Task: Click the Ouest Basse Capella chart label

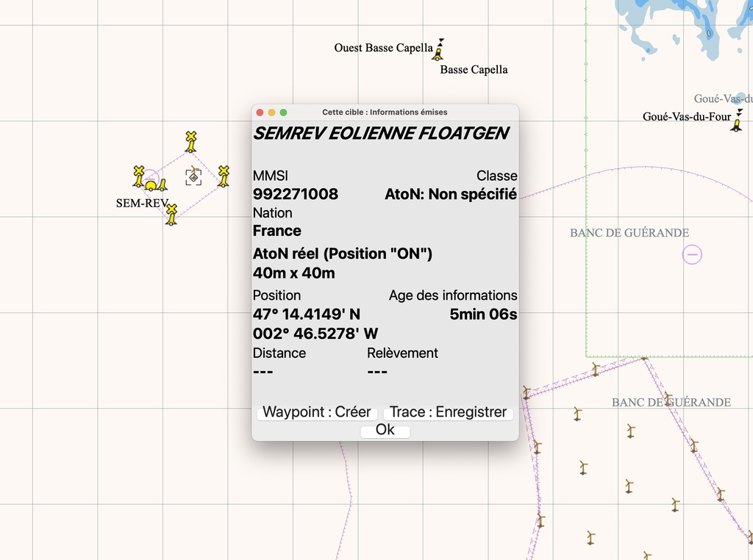Action: point(383,48)
